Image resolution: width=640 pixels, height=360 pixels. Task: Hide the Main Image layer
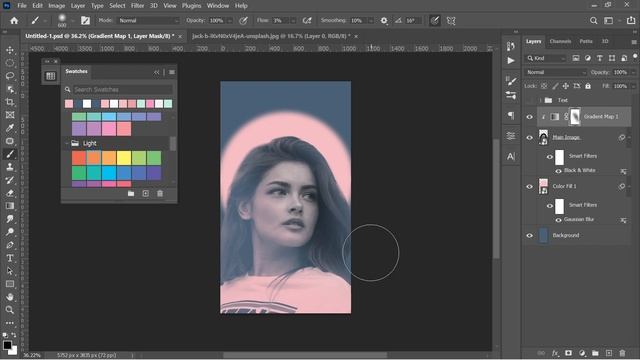tap(529, 138)
